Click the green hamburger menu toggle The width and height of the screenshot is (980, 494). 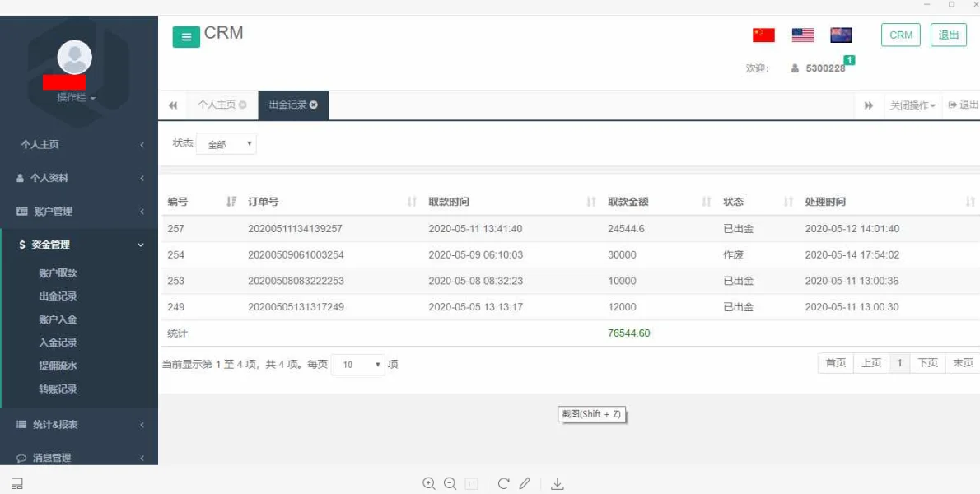pyautogui.click(x=186, y=37)
